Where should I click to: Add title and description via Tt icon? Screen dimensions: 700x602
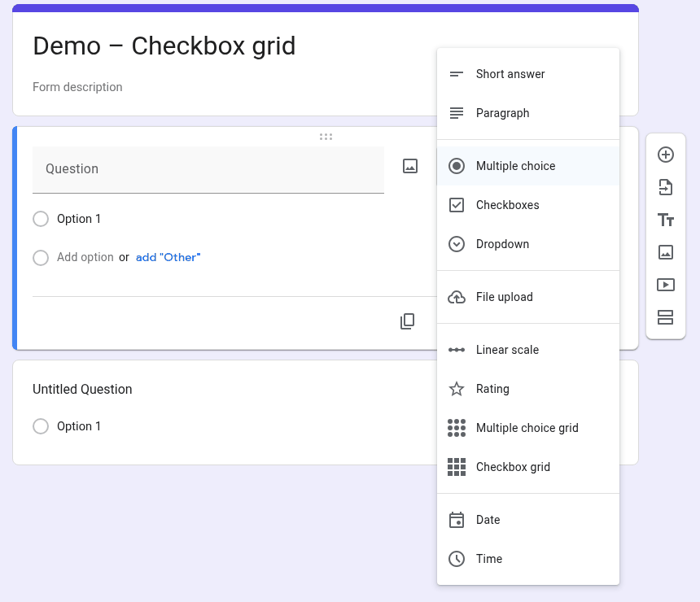point(666,220)
